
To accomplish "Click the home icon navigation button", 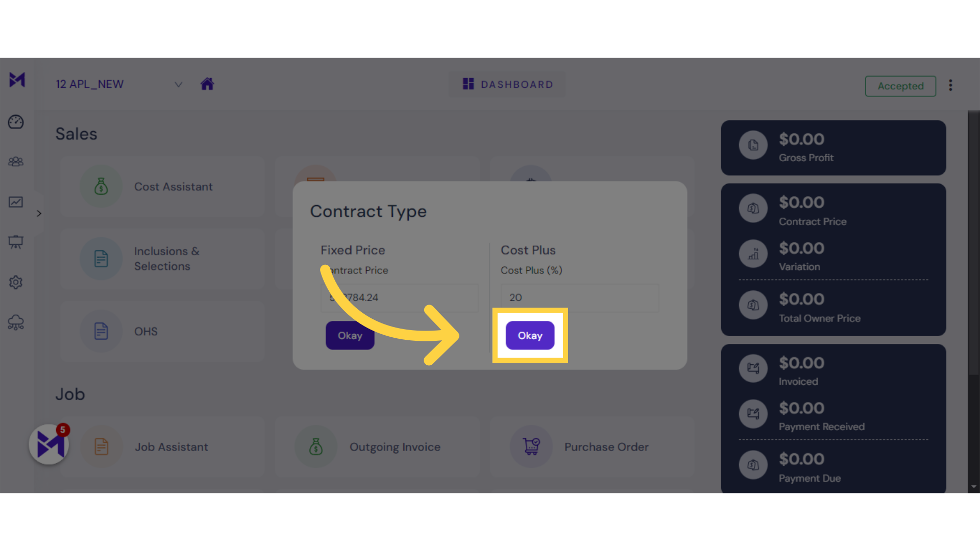I will [207, 84].
